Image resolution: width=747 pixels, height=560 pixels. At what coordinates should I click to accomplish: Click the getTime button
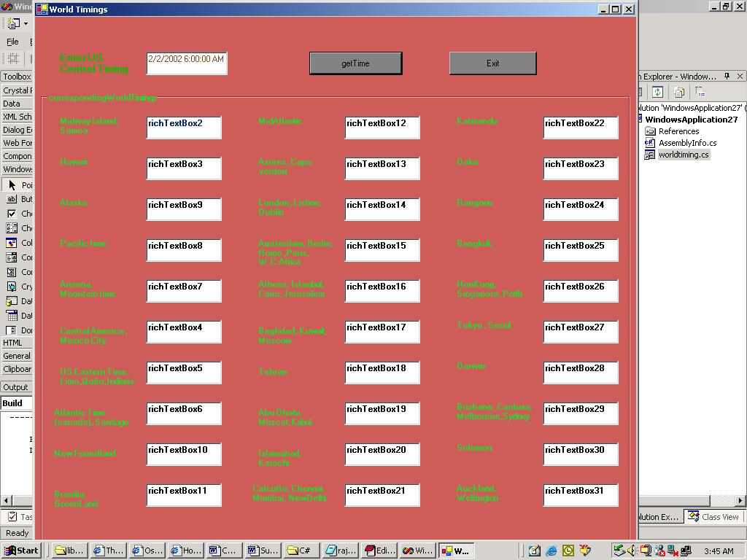355,63
